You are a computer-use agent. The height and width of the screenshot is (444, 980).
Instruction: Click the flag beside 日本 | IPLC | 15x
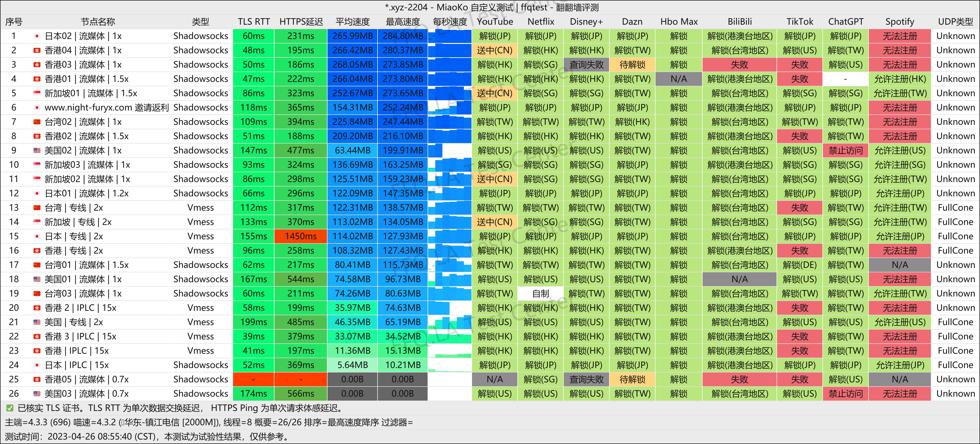[37, 365]
